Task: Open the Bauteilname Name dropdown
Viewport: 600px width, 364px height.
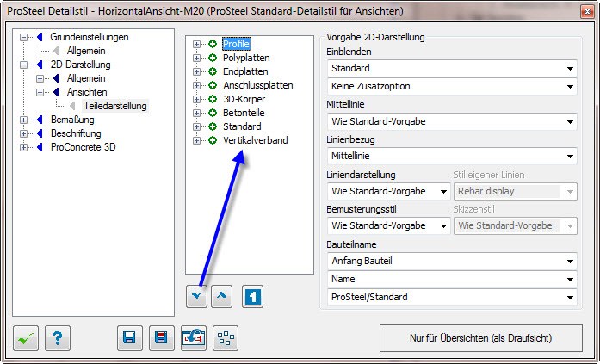Action: click(452, 279)
